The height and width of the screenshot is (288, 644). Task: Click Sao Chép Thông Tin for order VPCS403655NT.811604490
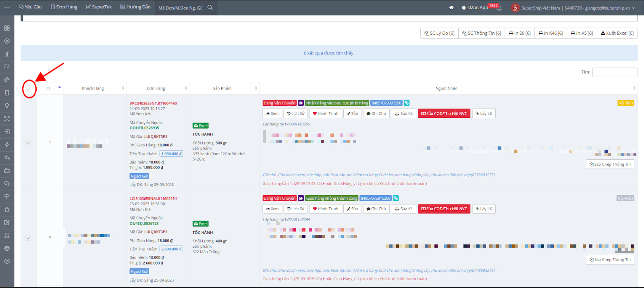tap(610, 164)
